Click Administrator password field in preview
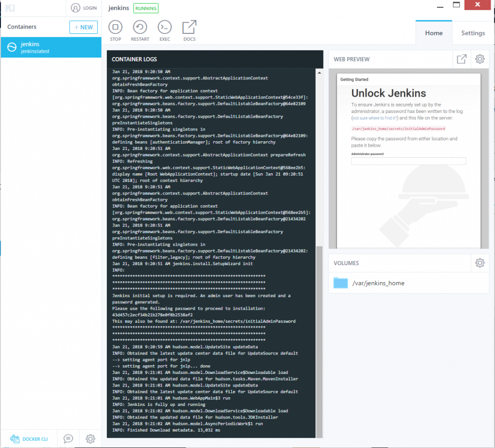Viewport: 495px width, 448px height. 408,161
